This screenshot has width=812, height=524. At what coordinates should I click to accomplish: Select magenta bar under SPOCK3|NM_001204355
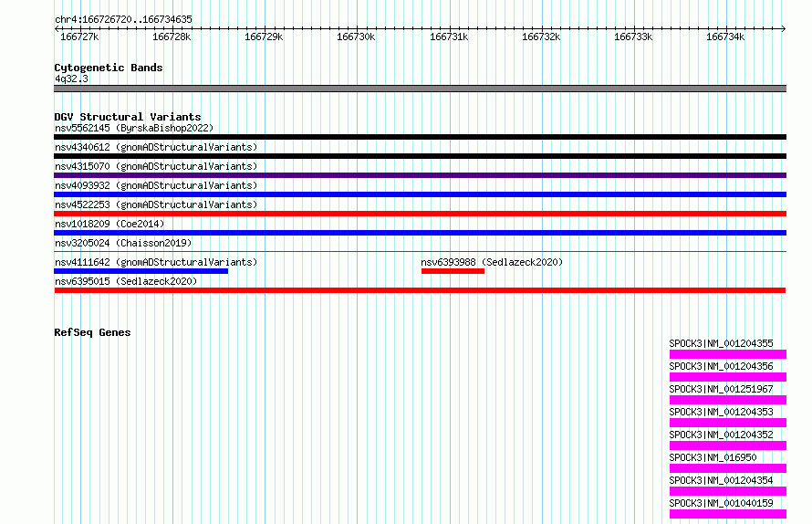[728, 354]
